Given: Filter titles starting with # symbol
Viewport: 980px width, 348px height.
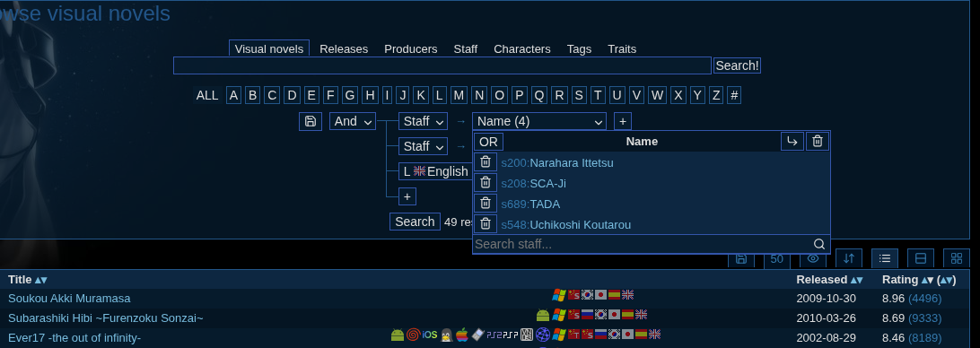Looking at the screenshot, I should 734,96.
